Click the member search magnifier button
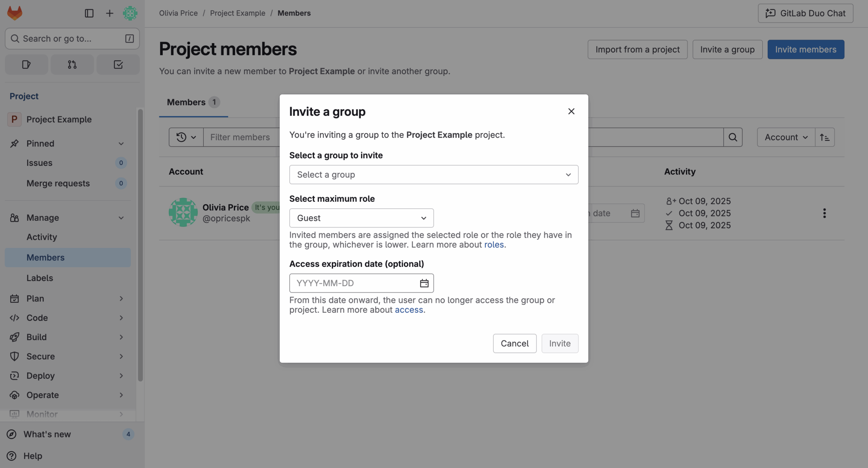 733,137
